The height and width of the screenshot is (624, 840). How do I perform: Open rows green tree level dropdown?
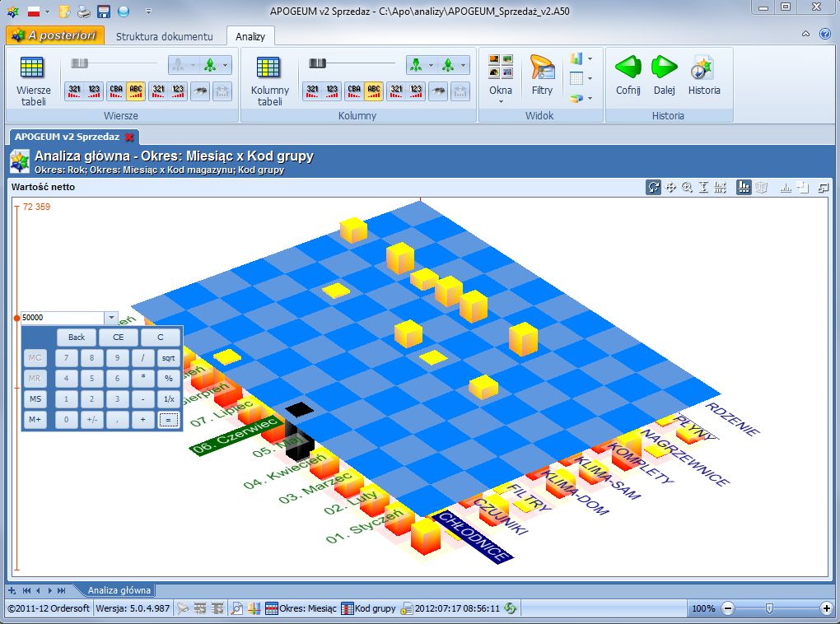(225, 65)
